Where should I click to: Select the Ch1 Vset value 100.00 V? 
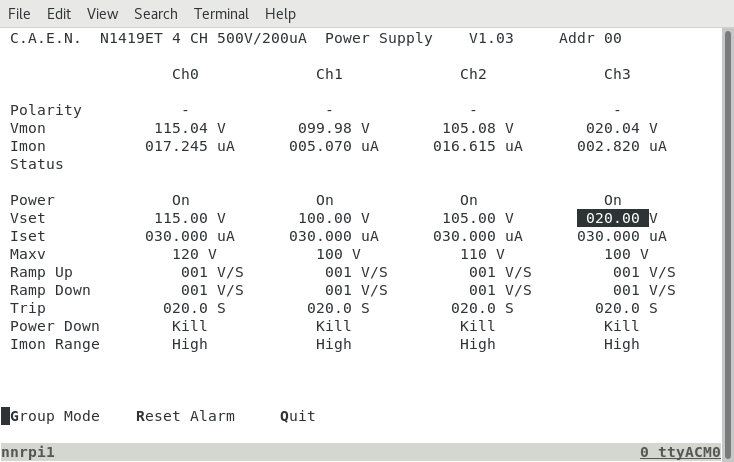[333, 218]
